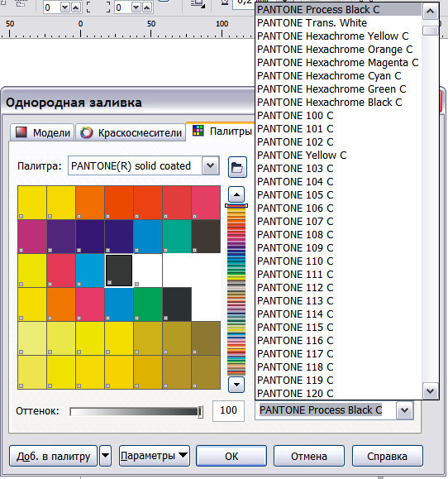
Task: Expand the Палитра dropdown arrow
Action: [210, 166]
